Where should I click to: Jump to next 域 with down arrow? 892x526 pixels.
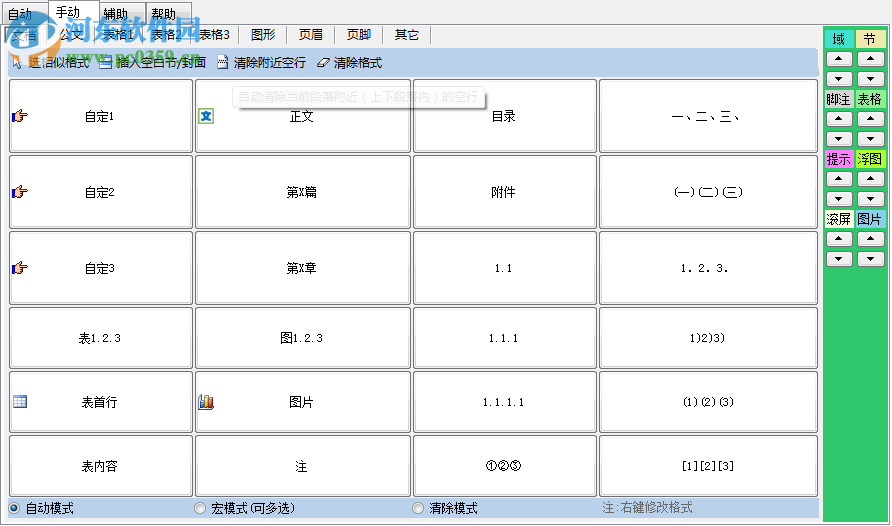tap(839, 78)
